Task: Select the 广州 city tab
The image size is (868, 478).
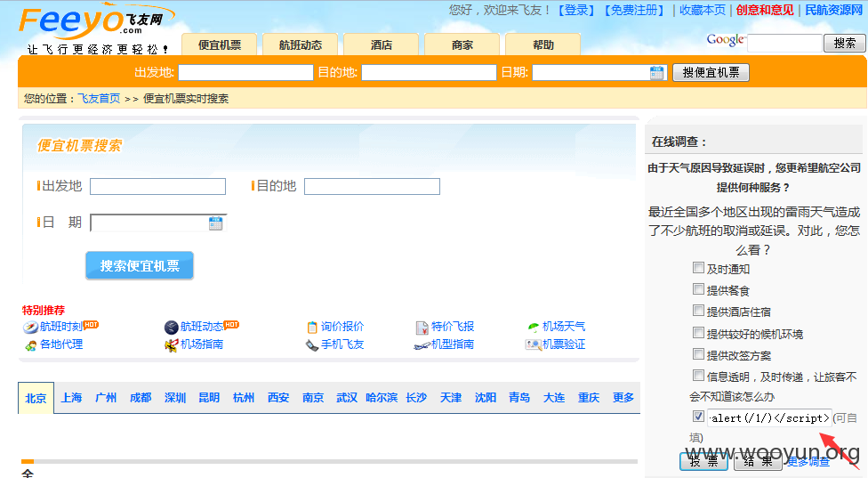Action: click(106, 398)
